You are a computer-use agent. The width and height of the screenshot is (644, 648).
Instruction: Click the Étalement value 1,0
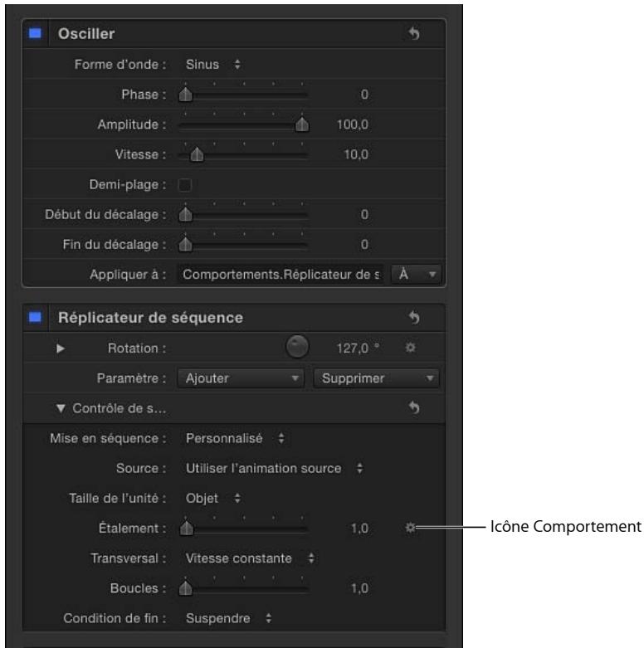point(359,529)
